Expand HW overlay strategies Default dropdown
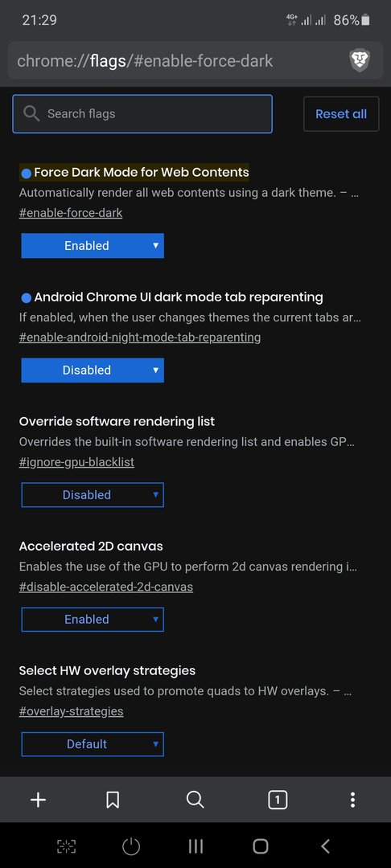 pos(93,743)
